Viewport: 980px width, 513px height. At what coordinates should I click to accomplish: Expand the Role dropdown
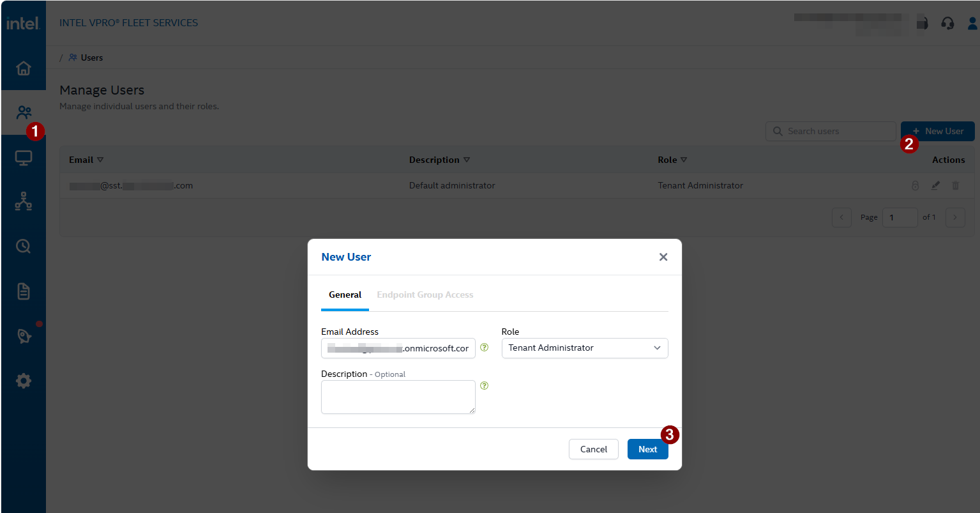pos(585,348)
